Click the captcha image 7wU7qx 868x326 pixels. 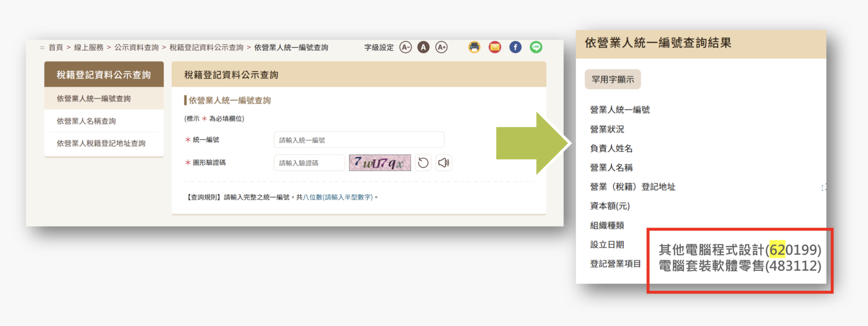point(380,163)
